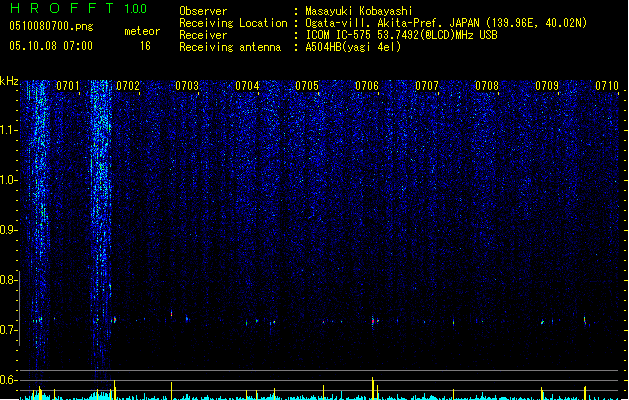Click the 1.0 frequency axis label

click(9, 180)
